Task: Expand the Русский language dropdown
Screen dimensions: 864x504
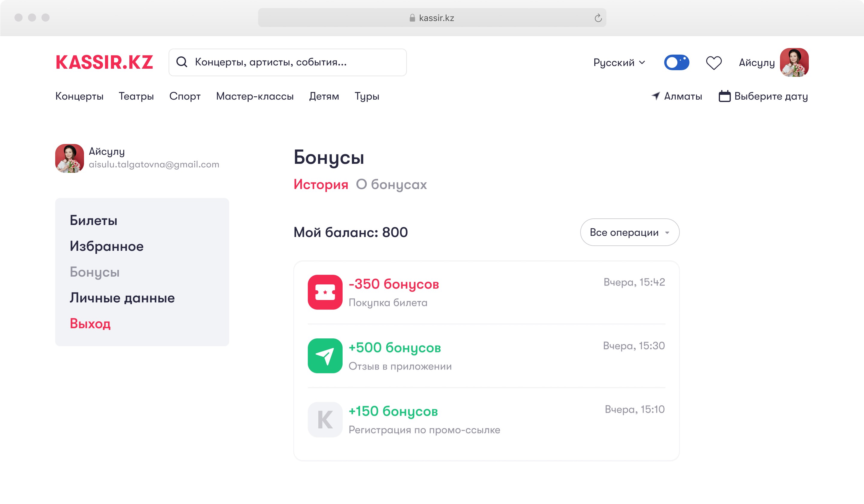Action: (x=619, y=63)
